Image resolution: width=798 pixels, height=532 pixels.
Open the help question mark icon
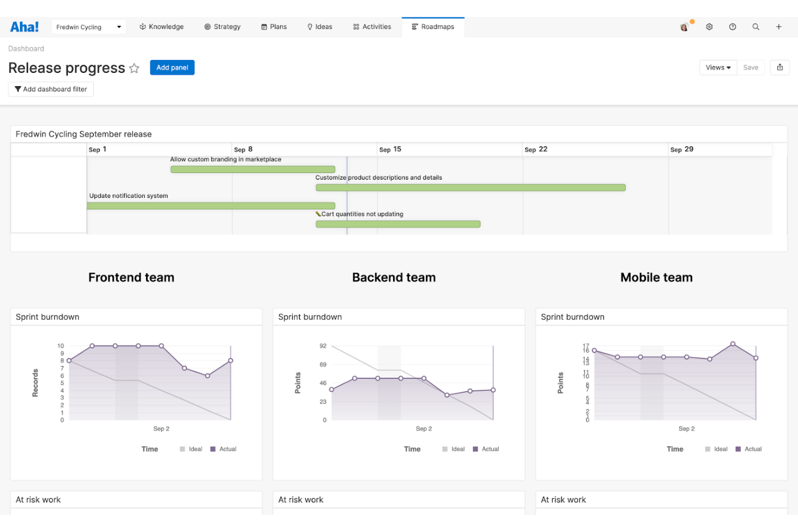[732, 27]
